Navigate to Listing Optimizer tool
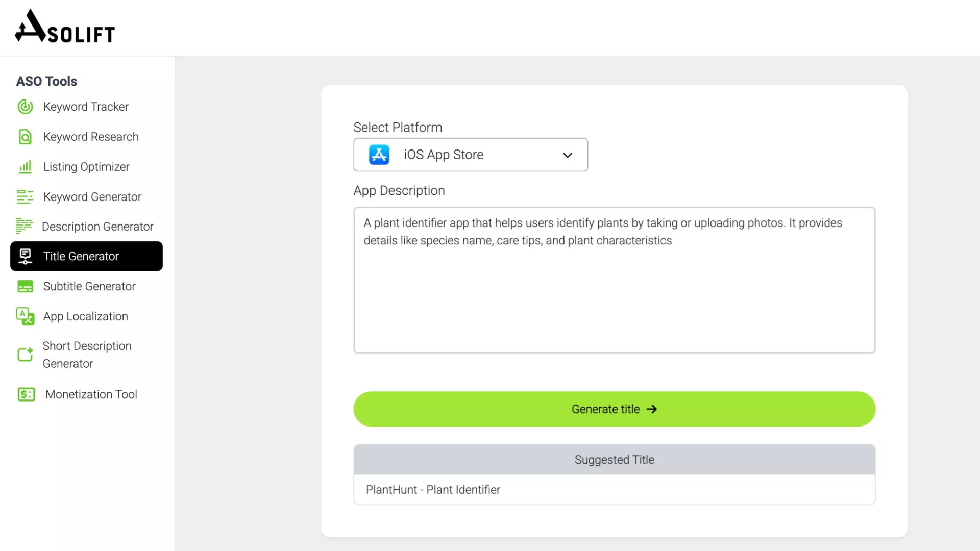The height and width of the screenshot is (551, 980). [86, 167]
